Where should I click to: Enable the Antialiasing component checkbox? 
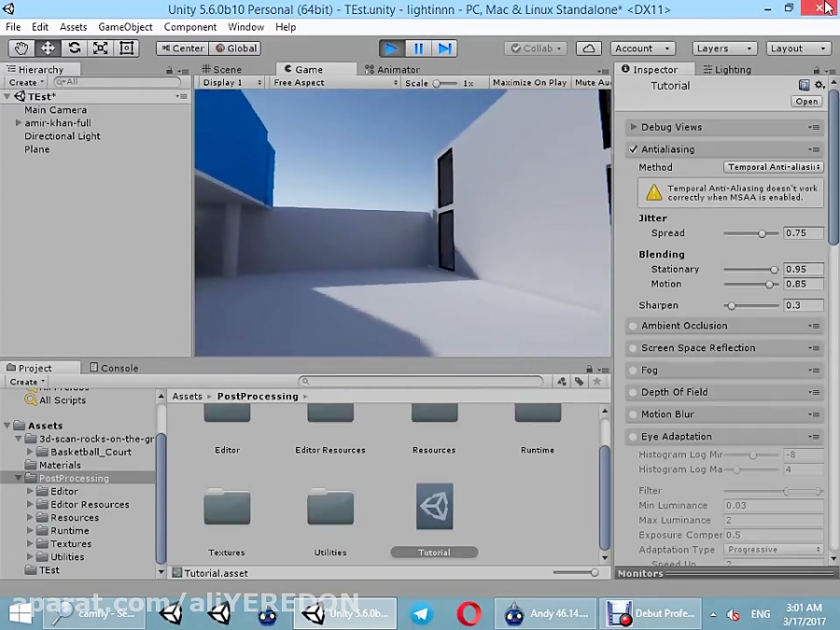click(634, 148)
